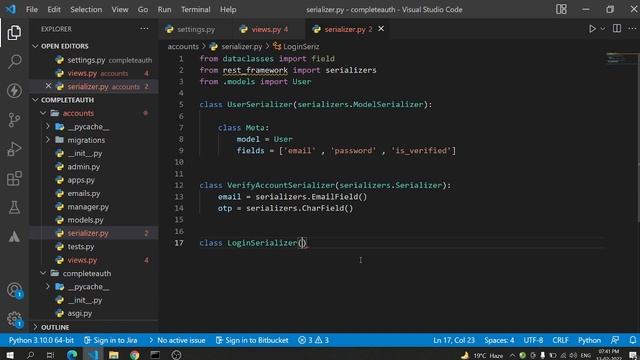Go to line via Ln 17, Col 23
Screen dimensions: 640x360
[453, 340]
